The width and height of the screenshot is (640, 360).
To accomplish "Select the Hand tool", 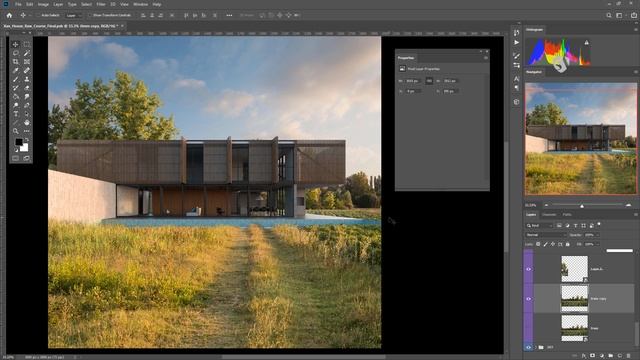I will pyautogui.click(x=27, y=122).
